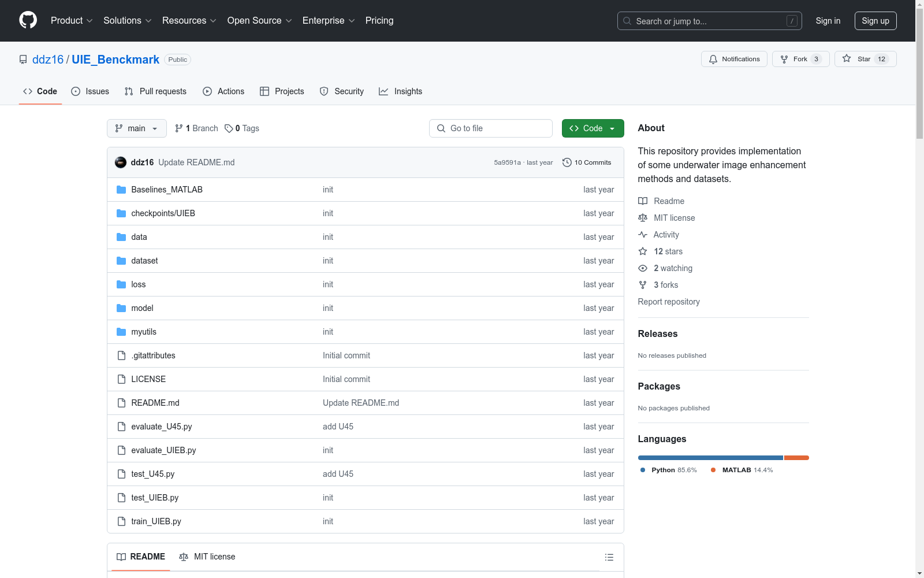
Task: Open the Code repository tab
Action: pyautogui.click(x=40, y=91)
